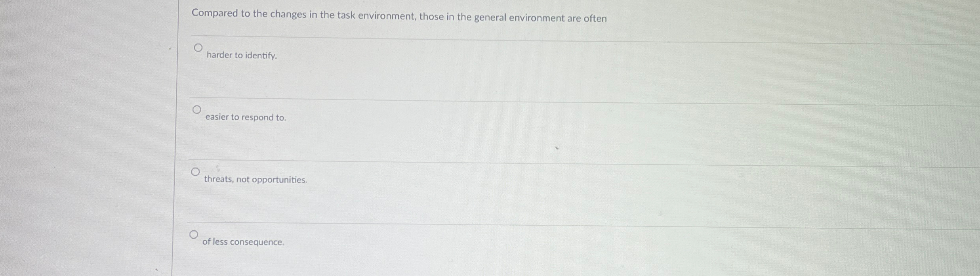Image resolution: width=980 pixels, height=276 pixels.
Task: Select the radio button for "easier to respond to"
Action: tap(197, 109)
